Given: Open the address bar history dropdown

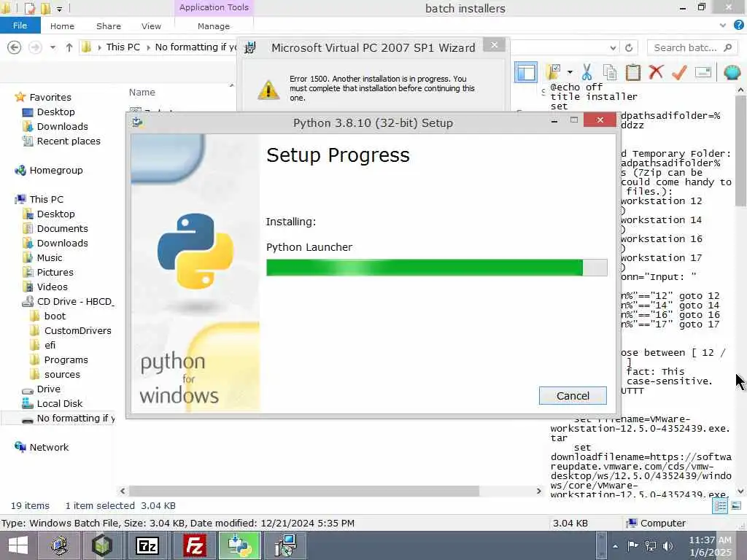Looking at the screenshot, I should click(613, 47).
